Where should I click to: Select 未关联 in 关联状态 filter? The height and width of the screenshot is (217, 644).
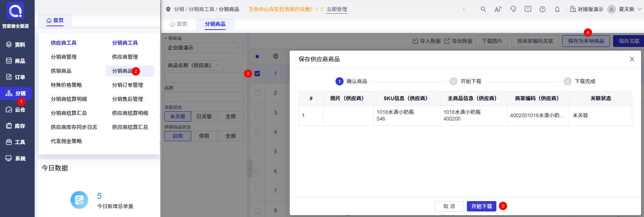[178, 116]
